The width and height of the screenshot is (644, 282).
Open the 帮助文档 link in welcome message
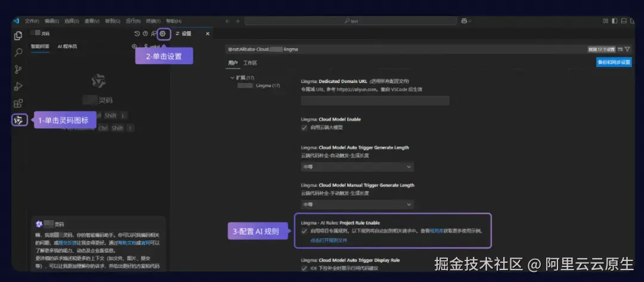(x=128, y=243)
